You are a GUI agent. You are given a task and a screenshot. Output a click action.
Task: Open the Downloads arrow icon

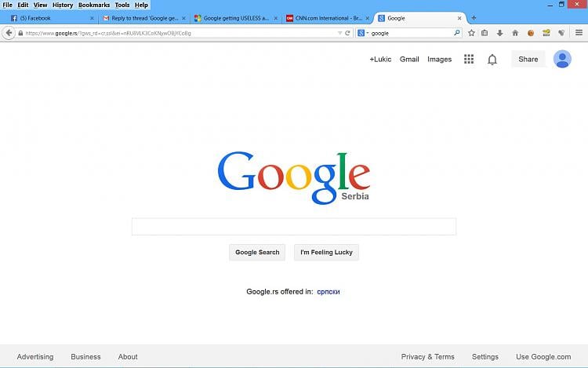(x=500, y=33)
